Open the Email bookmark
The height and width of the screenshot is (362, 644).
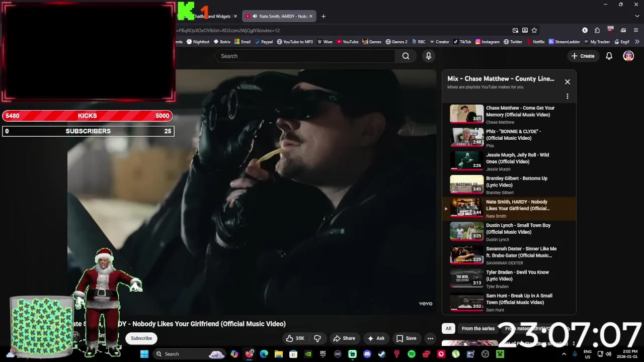pyautogui.click(x=243, y=42)
